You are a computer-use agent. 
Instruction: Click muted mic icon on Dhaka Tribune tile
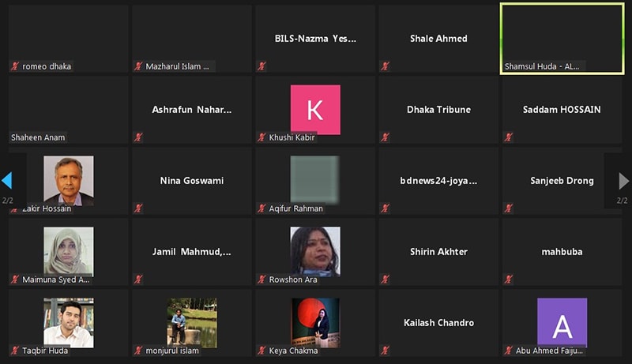pyautogui.click(x=385, y=137)
